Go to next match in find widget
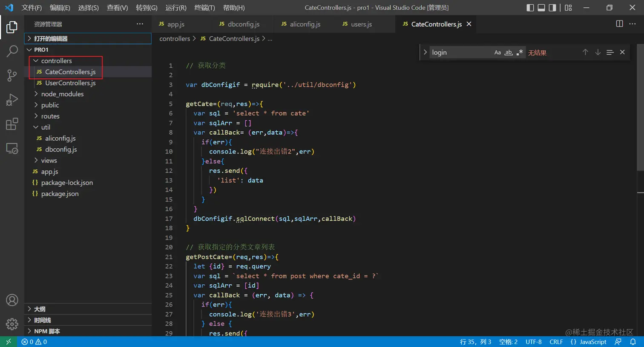The height and width of the screenshot is (347, 644). point(598,52)
